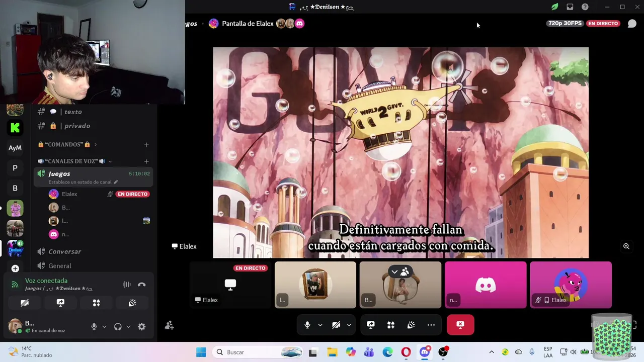Open the Kick server icon
The height and width of the screenshot is (362, 644).
[15, 128]
